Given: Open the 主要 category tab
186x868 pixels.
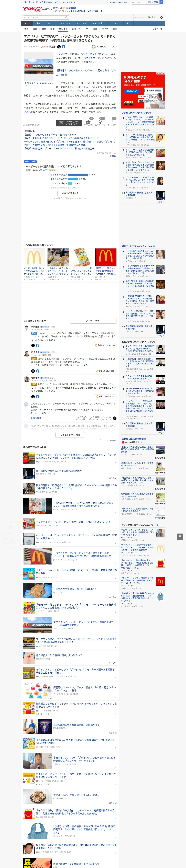Looking at the screenshot, I should pos(26,29).
